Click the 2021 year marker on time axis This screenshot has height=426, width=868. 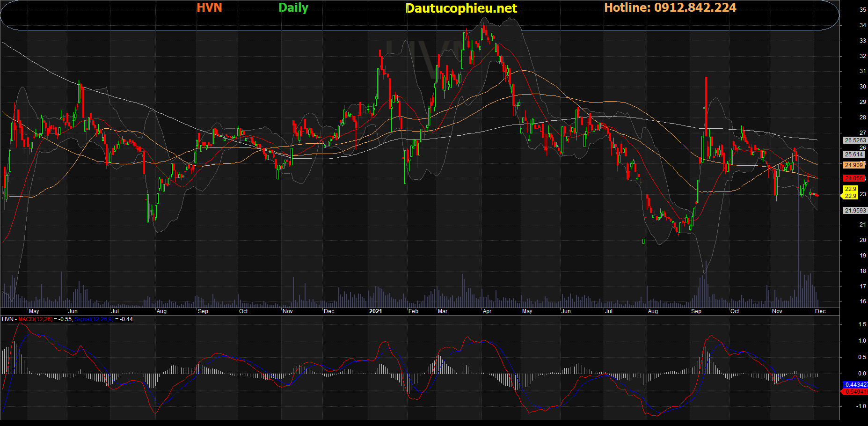pos(375,311)
